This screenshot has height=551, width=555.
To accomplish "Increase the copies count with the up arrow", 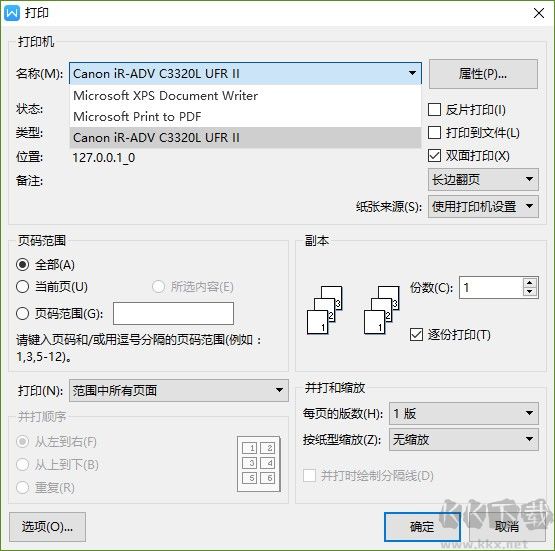I will 530,283.
